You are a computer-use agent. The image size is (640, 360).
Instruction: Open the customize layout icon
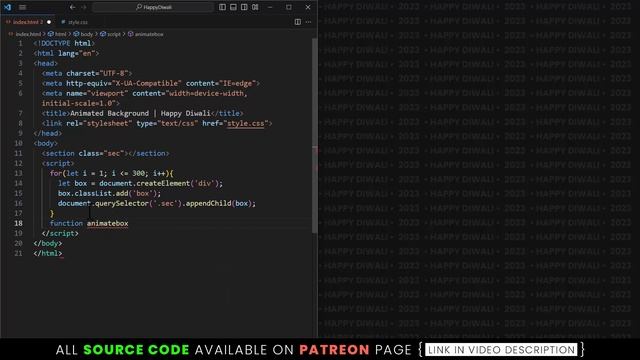pos(255,7)
